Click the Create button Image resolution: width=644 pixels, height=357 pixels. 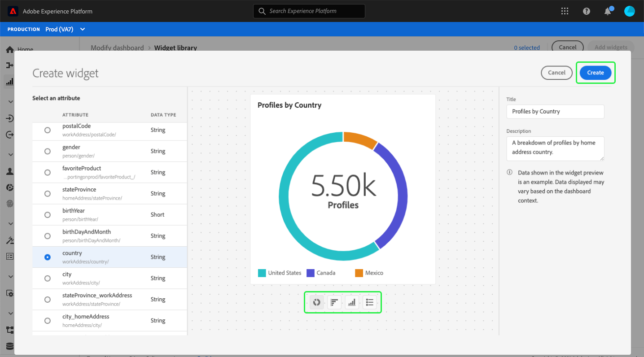click(x=596, y=73)
